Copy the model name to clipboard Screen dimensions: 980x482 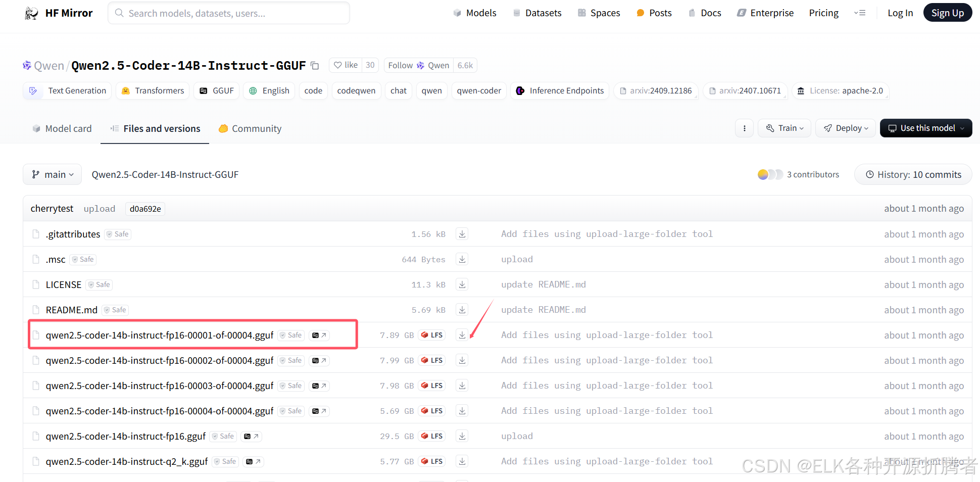(315, 66)
